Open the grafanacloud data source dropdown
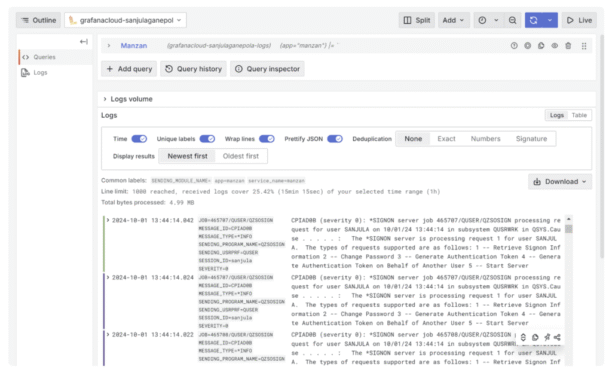This screenshot has height=369, width=612. pos(125,20)
